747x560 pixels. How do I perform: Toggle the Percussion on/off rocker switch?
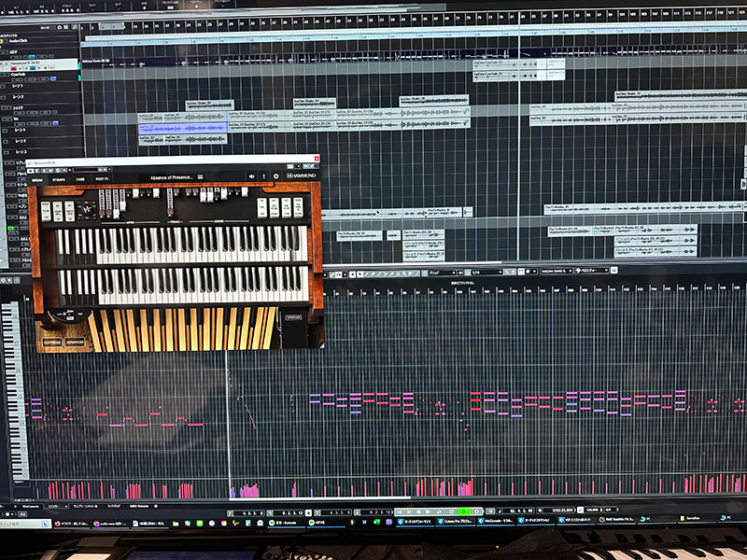pos(262,207)
